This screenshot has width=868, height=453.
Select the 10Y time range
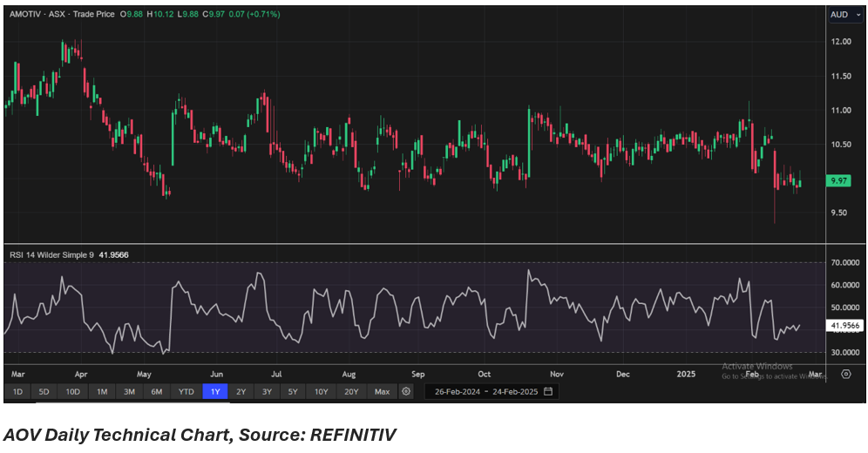[x=321, y=392]
